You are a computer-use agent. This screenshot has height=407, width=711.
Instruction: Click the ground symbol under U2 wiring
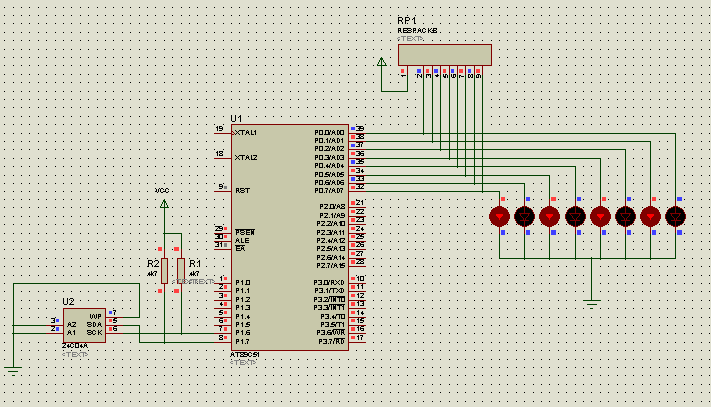(13, 371)
